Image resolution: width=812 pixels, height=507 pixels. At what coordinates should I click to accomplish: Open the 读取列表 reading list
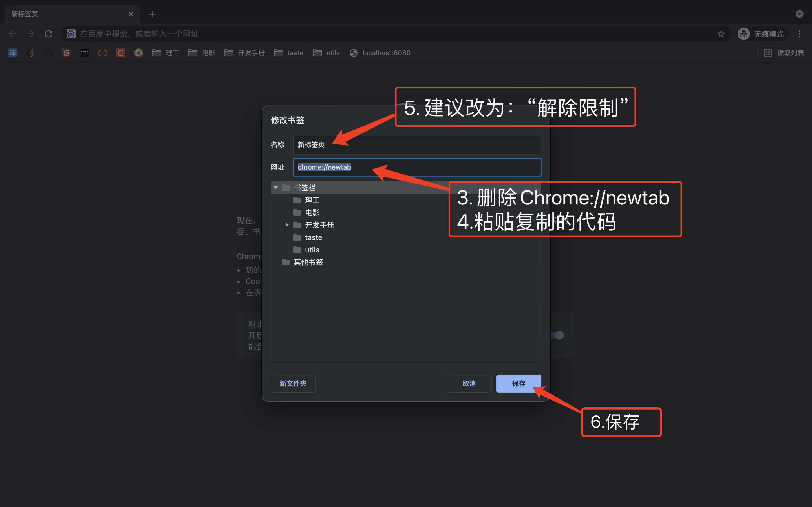(x=784, y=53)
